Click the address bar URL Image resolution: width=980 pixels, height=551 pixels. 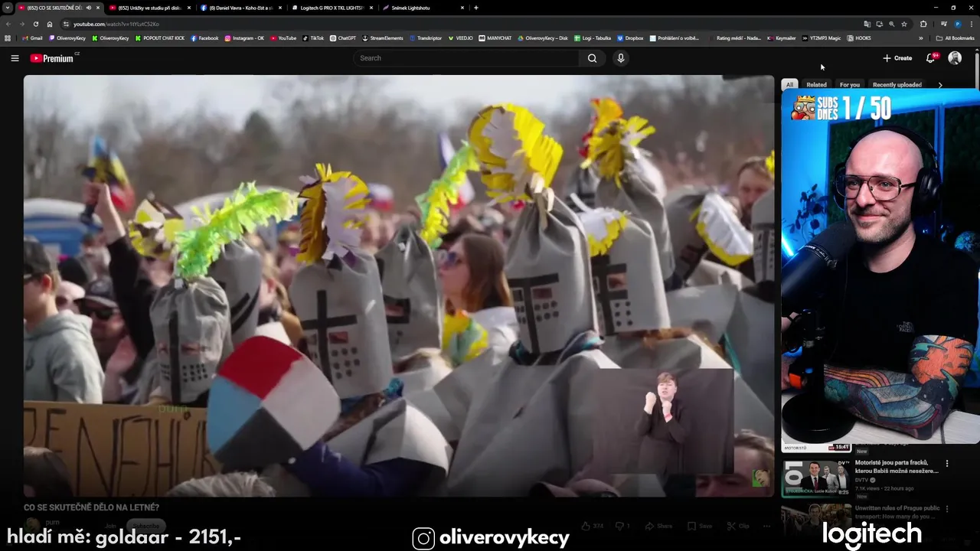click(116, 24)
